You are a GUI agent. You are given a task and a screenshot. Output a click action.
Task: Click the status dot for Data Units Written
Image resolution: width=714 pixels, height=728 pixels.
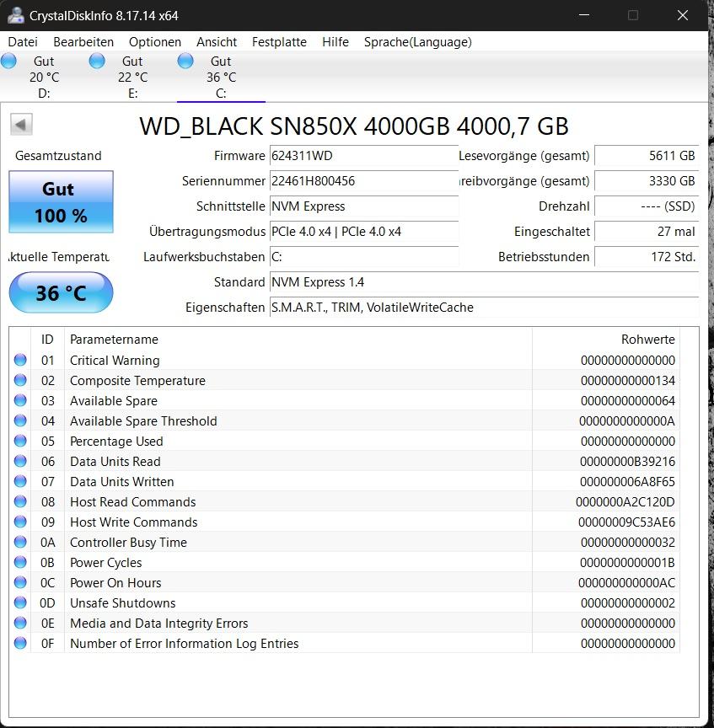tap(20, 481)
